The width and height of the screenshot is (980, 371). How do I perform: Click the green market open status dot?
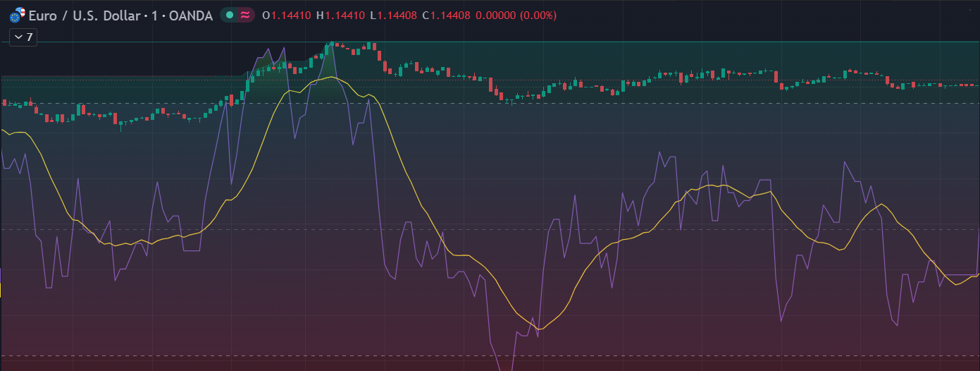[x=230, y=15]
